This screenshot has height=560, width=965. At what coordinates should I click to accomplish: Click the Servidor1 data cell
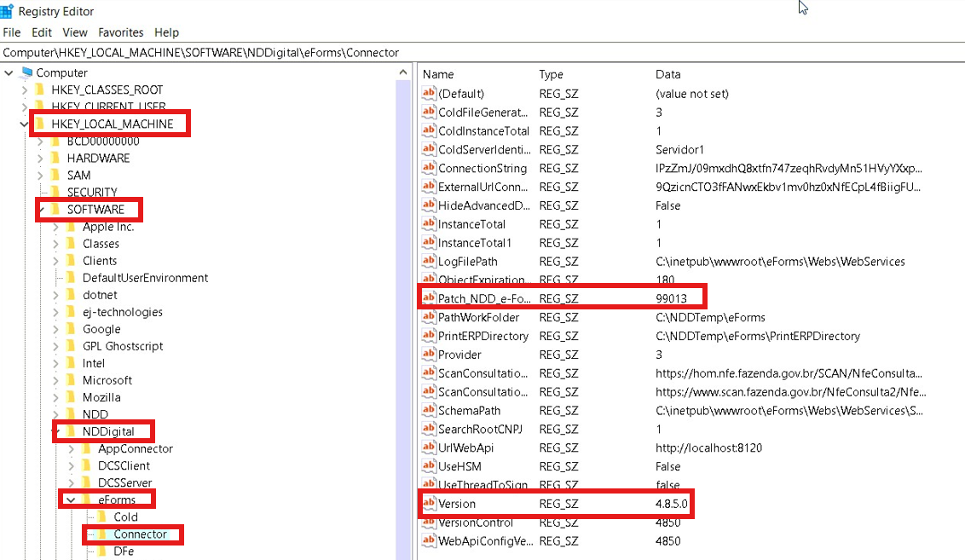tap(679, 149)
